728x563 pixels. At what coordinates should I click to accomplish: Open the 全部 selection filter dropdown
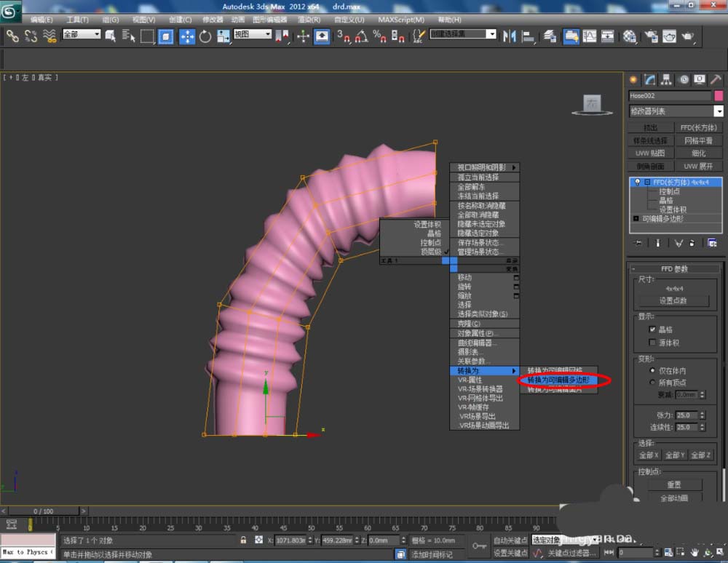point(82,34)
